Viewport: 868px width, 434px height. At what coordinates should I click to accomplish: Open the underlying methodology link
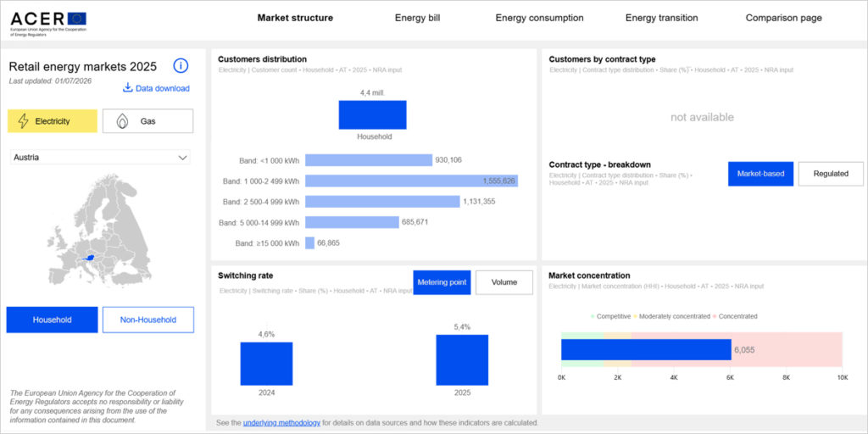point(281,423)
